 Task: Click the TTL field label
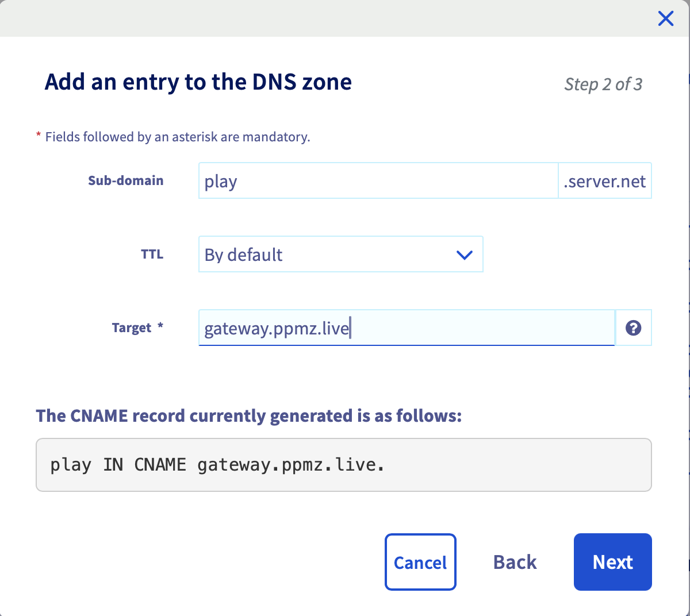152,254
